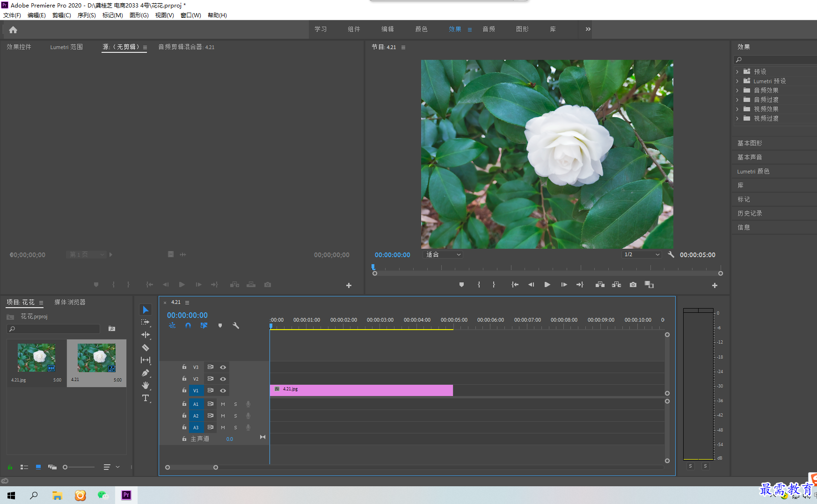The width and height of the screenshot is (817, 504).
Task: Click Extract button in program monitor
Action: [617, 285]
